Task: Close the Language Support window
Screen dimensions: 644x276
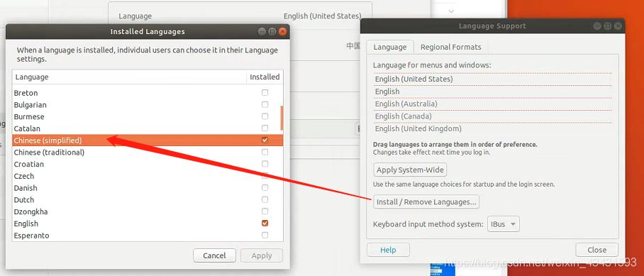Action: [x=618, y=26]
